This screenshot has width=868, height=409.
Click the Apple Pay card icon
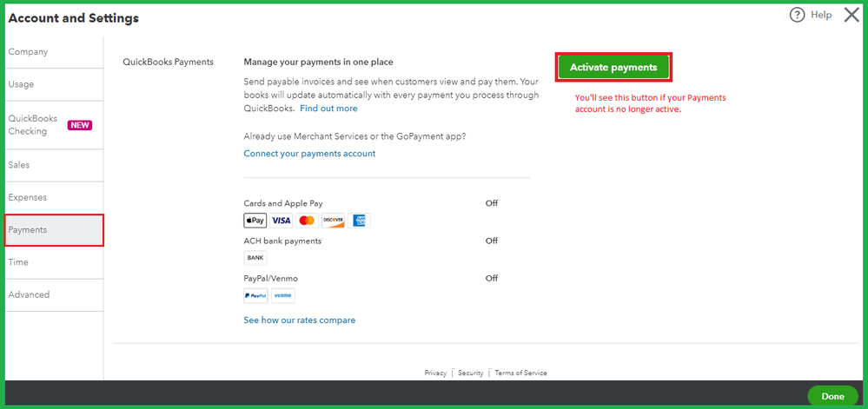[255, 221]
